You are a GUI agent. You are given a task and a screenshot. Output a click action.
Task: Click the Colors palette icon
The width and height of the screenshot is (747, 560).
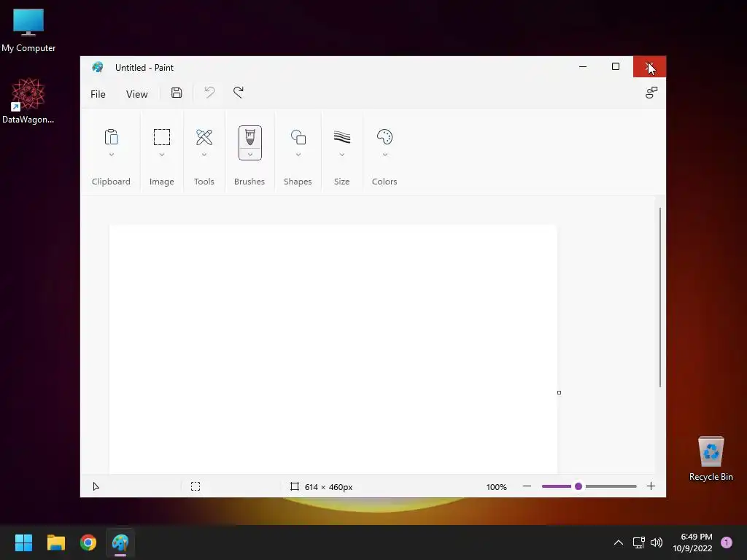[x=384, y=137]
